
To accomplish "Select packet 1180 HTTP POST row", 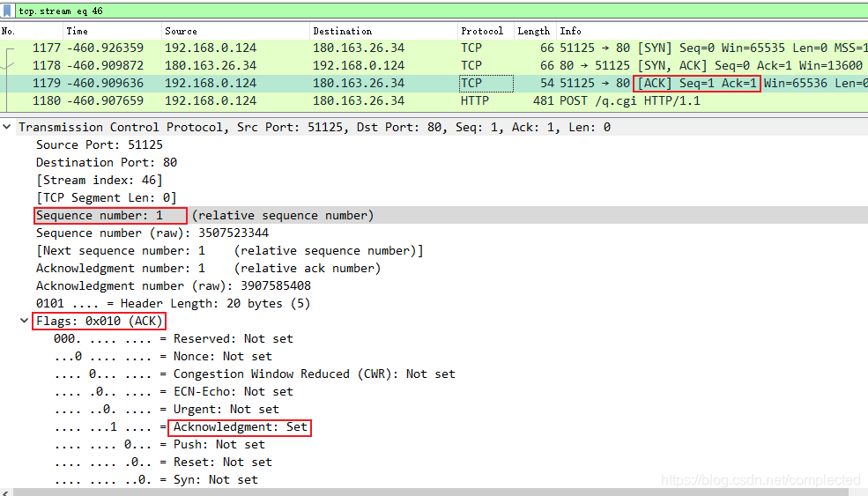I will (x=434, y=101).
